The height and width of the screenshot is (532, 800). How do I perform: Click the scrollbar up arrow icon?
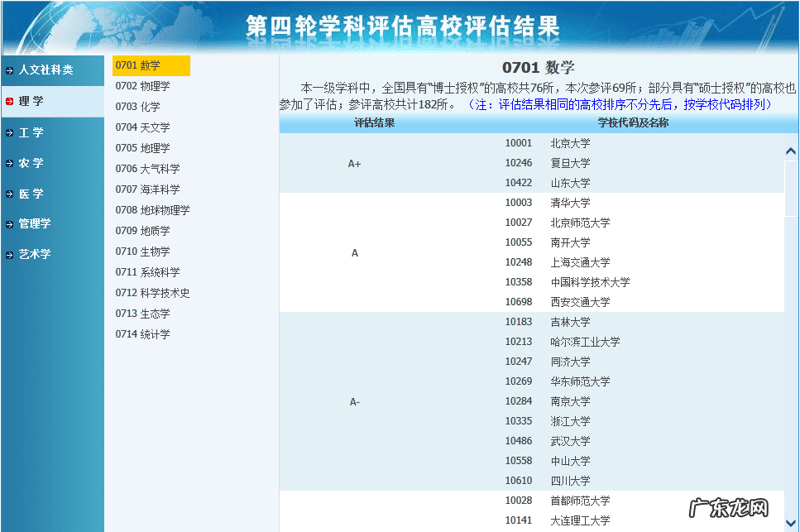pyautogui.click(x=790, y=151)
